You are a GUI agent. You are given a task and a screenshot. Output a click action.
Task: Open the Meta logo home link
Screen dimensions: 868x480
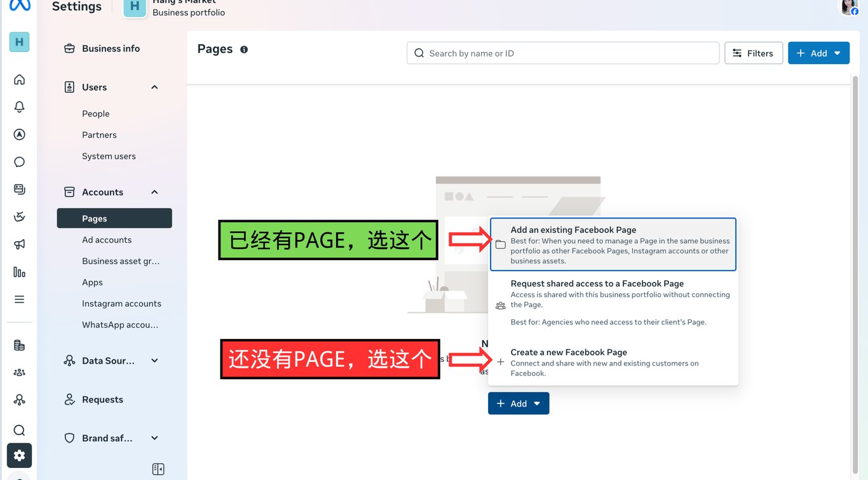pyautogui.click(x=20, y=5)
